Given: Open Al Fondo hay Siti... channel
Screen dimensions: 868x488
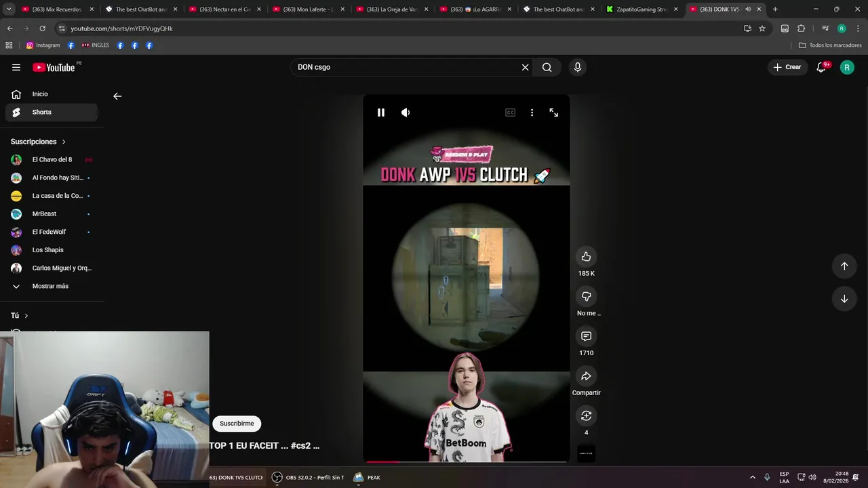Looking at the screenshot, I should (x=52, y=178).
